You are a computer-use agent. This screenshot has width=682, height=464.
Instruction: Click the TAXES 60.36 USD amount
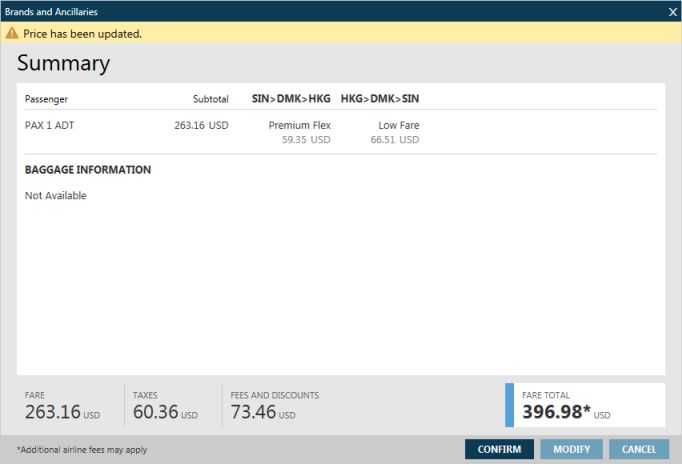[158, 412]
